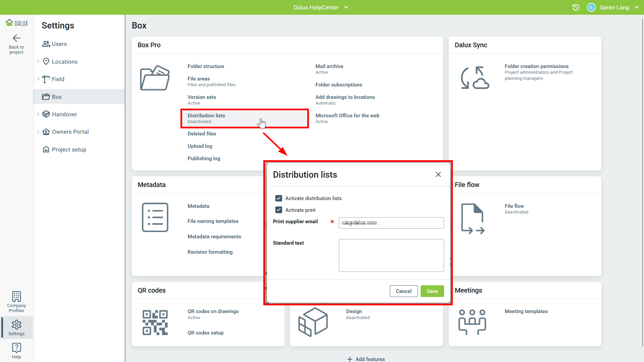This screenshot has width=644, height=362.
Task: Select Project setup in settings menu
Action: tap(69, 149)
